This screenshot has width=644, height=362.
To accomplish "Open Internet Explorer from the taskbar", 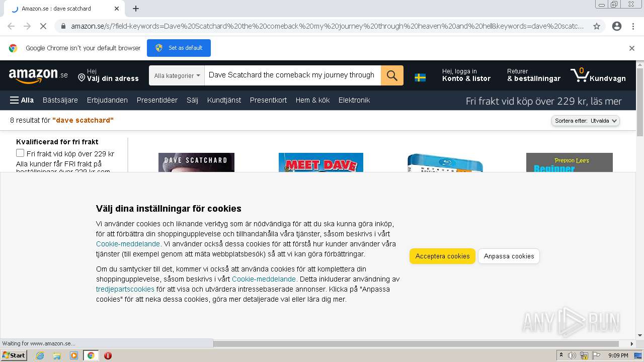I will pyautogui.click(x=40, y=355).
